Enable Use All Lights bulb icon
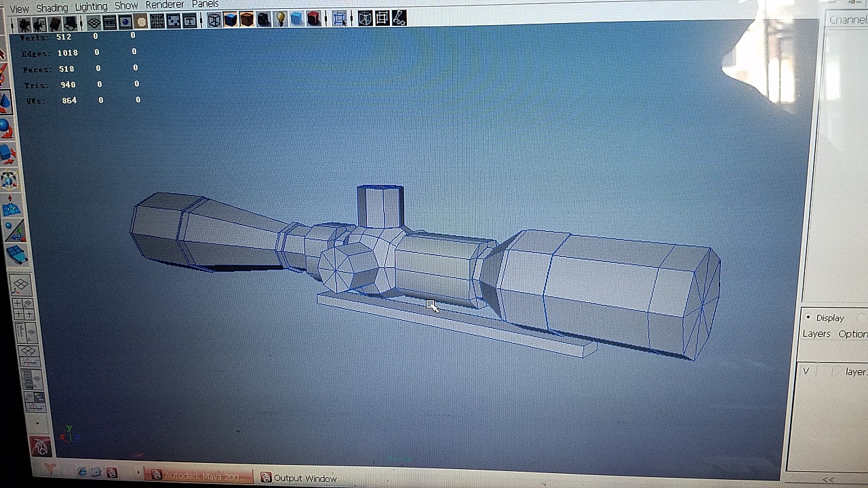This screenshot has height=488, width=868. pyautogui.click(x=280, y=19)
